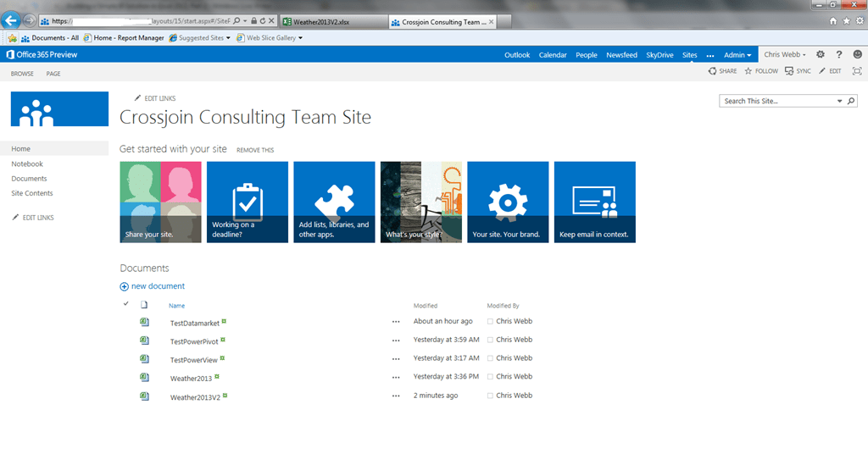Click the Share your site tile
868x465 pixels.
pos(160,202)
